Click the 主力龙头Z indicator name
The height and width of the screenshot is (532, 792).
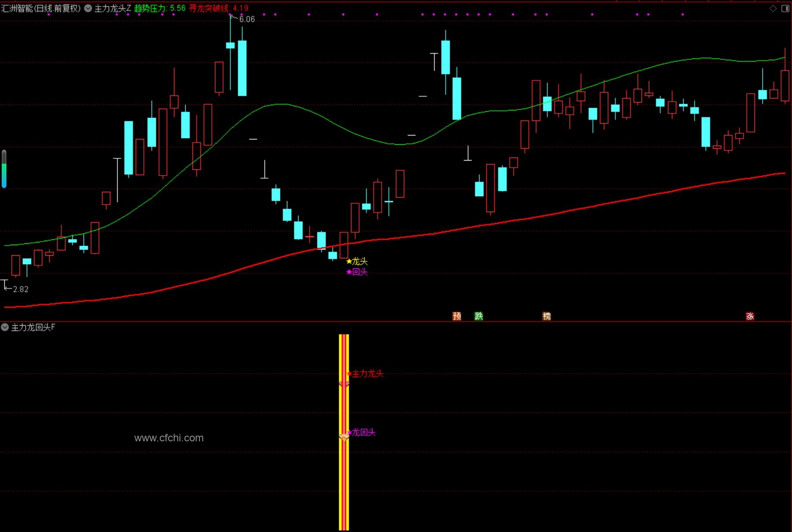click(113, 8)
